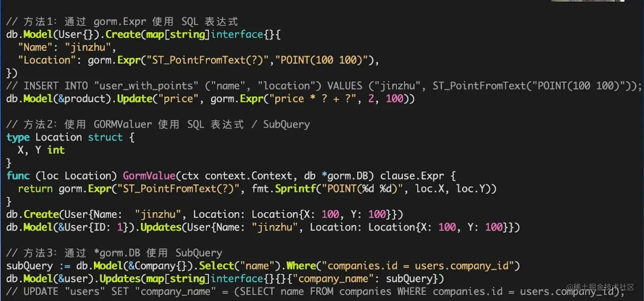This screenshot has height=301, width=644.
Task: Click the line "Name": "jinzhu",
Action: point(67,47)
